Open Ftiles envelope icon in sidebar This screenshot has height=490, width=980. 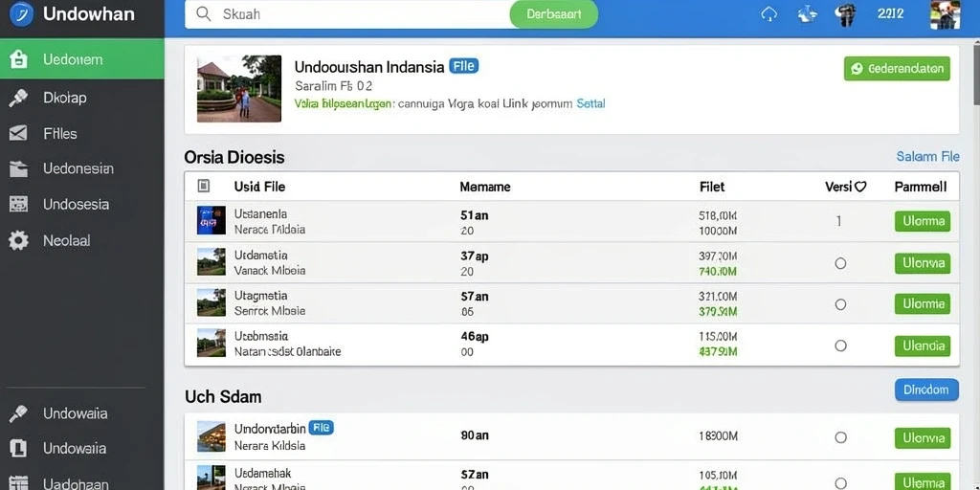click(18, 133)
